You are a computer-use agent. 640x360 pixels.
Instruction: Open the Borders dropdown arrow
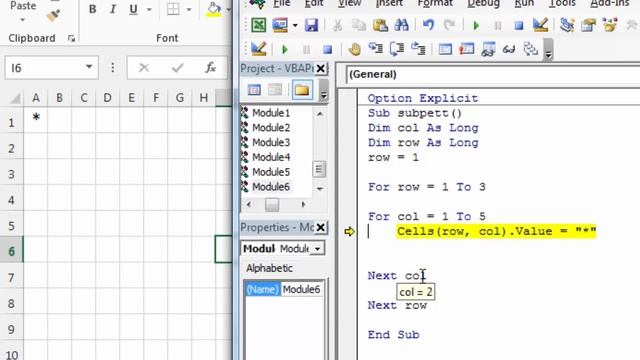(189, 9)
